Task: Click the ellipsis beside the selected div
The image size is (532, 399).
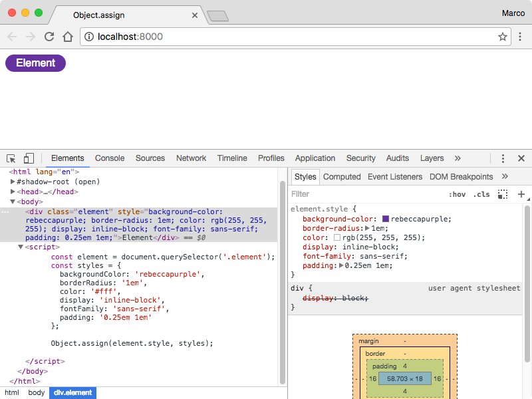Action: click(x=5, y=211)
